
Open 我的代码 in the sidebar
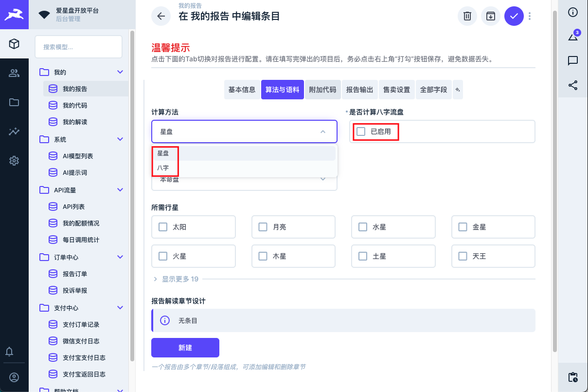(75, 105)
